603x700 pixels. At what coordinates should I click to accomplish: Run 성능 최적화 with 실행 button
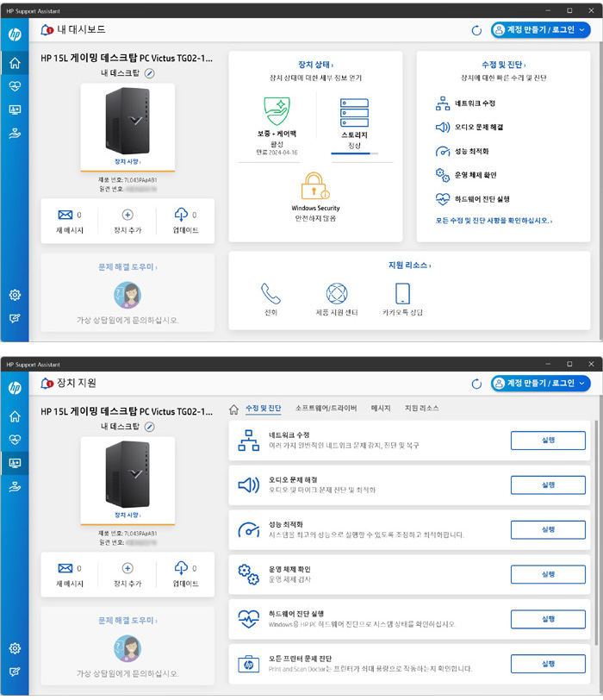(x=548, y=529)
